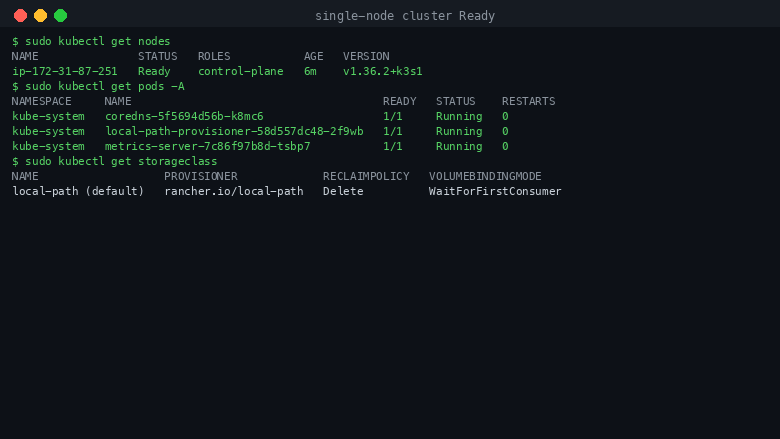This screenshot has width=780, height=439.
Task: Click the RECLAIMPOLICY column header
Action: click(x=366, y=176)
